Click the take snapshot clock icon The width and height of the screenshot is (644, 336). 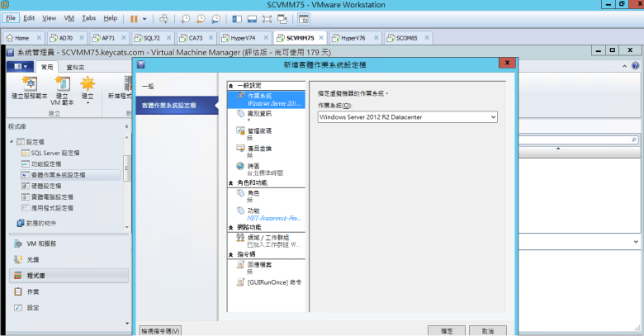click(186, 17)
